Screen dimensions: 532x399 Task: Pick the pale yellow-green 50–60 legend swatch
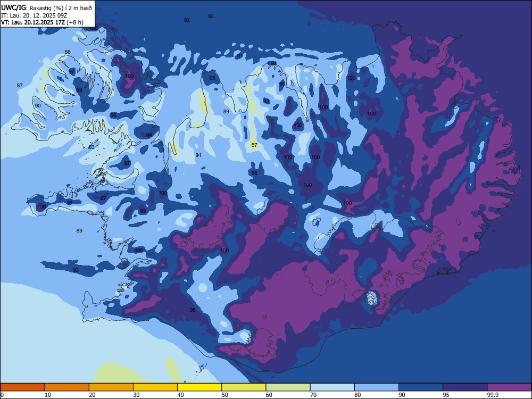pos(244,387)
